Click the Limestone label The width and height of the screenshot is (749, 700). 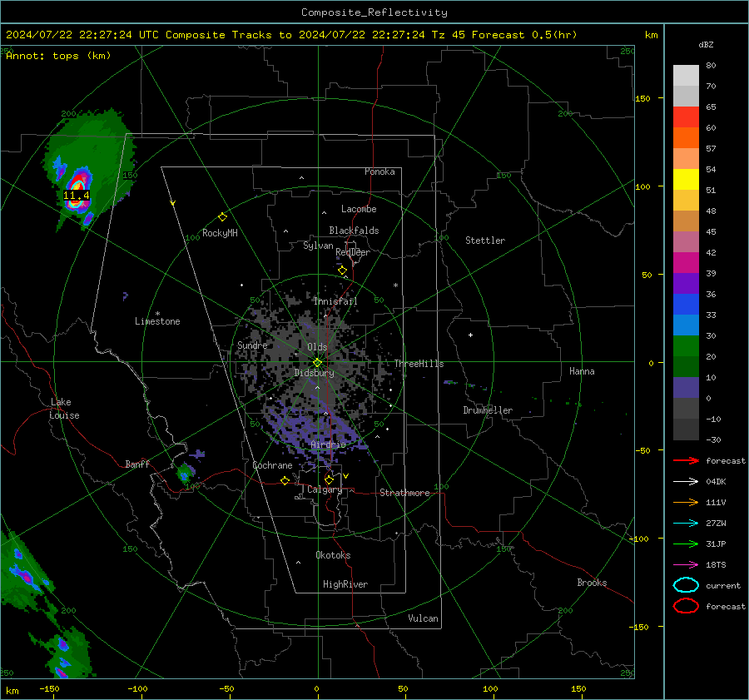point(157,321)
